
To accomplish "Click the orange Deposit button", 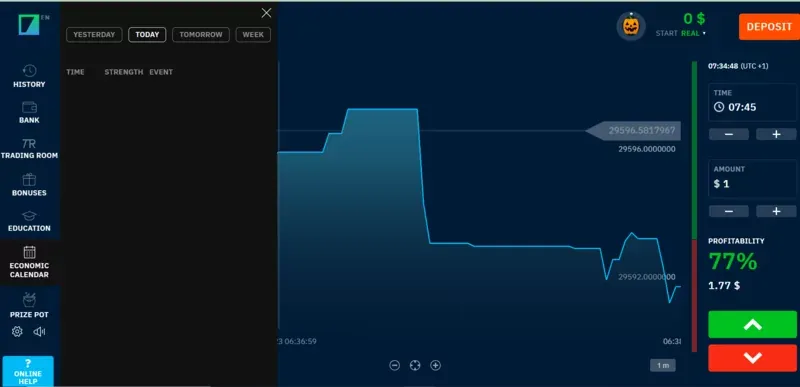I will pyautogui.click(x=769, y=27).
